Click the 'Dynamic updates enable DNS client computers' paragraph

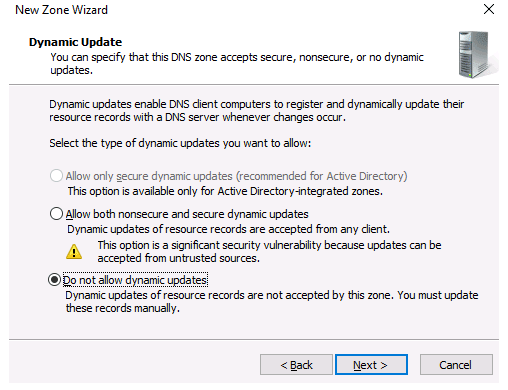pos(256,111)
